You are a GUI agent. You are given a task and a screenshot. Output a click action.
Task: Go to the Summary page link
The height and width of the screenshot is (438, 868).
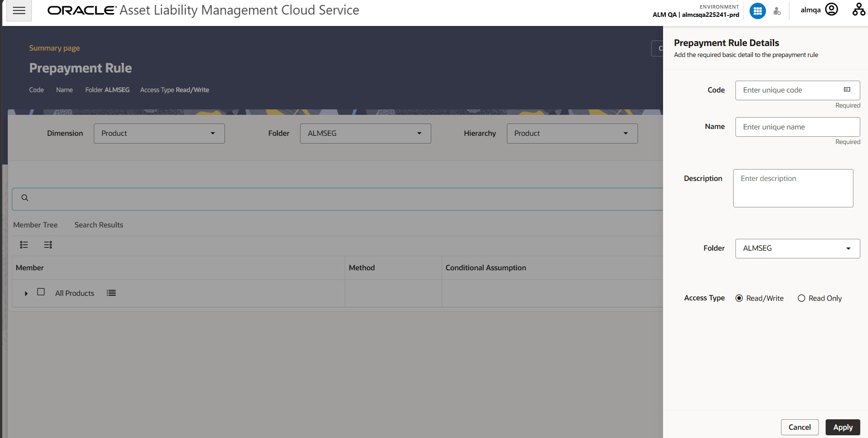point(54,48)
